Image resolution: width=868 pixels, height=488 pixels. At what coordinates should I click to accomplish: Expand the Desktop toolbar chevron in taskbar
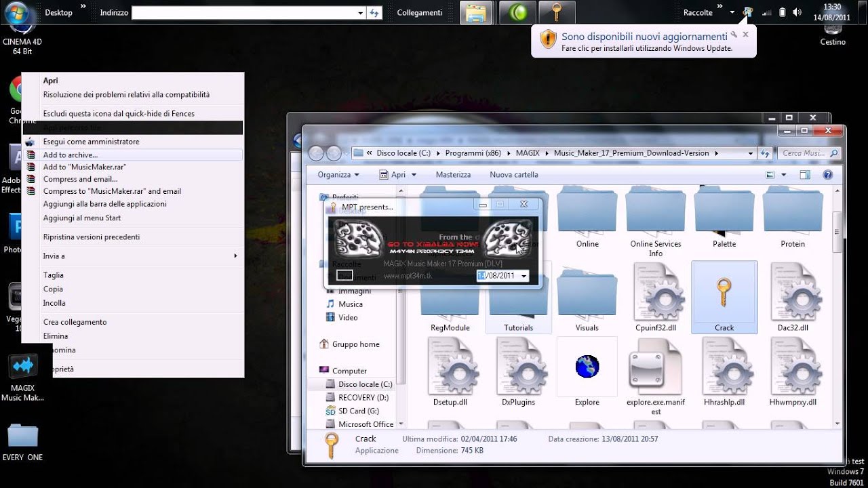(83, 6)
